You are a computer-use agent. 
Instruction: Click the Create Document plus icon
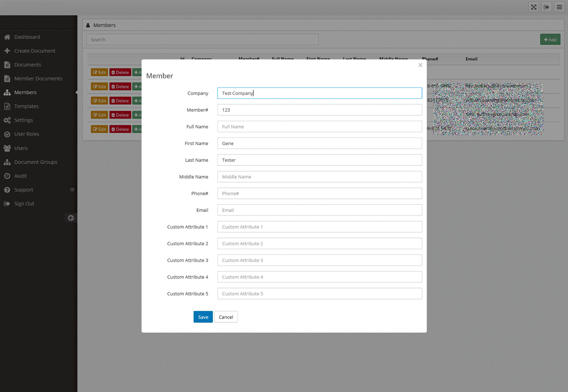pos(7,51)
